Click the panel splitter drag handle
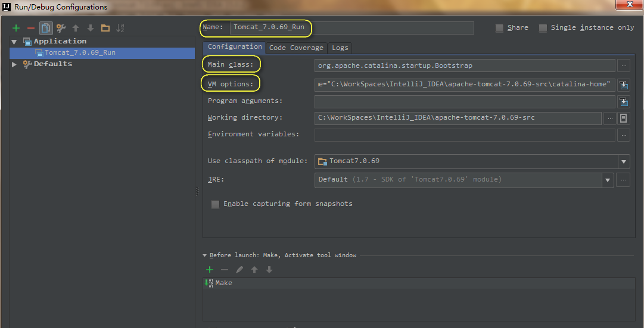644x328 pixels. [x=198, y=191]
